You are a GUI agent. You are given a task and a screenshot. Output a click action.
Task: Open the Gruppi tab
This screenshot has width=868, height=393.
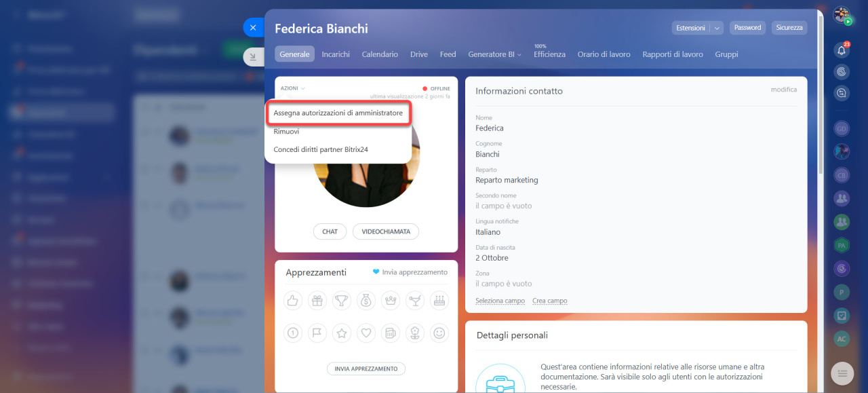(726, 54)
